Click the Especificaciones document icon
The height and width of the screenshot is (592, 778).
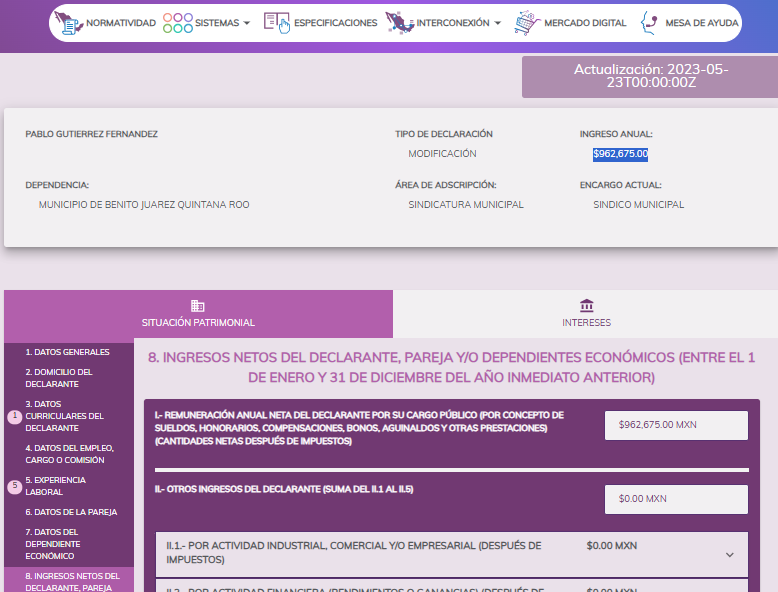pos(276,22)
